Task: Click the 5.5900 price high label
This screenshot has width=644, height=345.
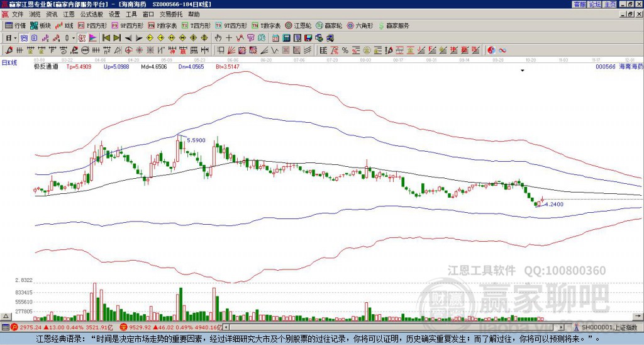Action: (x=196, y=140)
